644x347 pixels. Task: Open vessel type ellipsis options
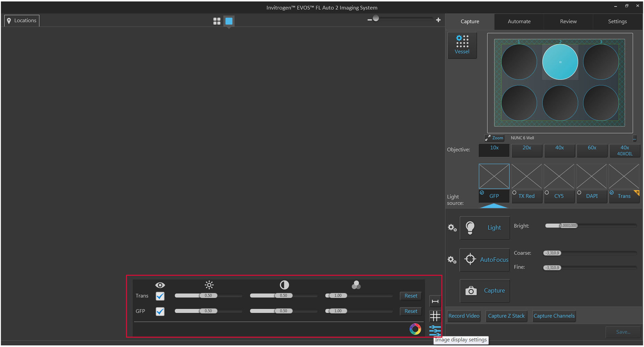[634, 138]
